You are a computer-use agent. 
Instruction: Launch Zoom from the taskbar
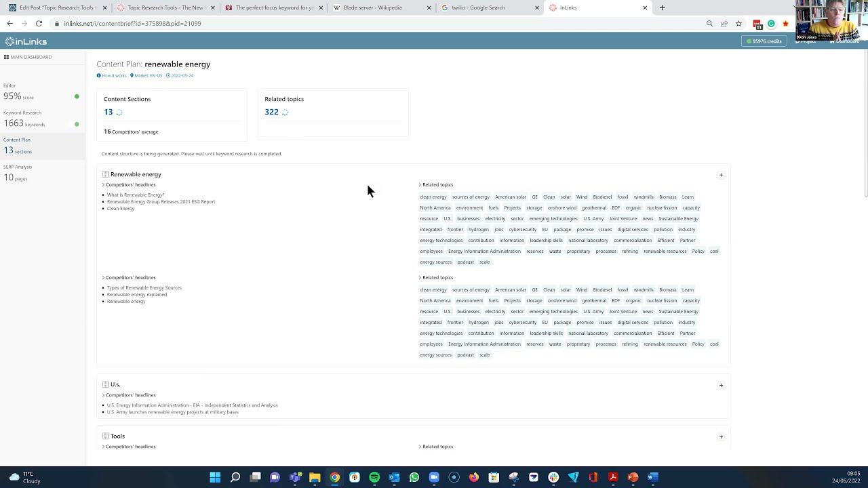coord(434,477)
